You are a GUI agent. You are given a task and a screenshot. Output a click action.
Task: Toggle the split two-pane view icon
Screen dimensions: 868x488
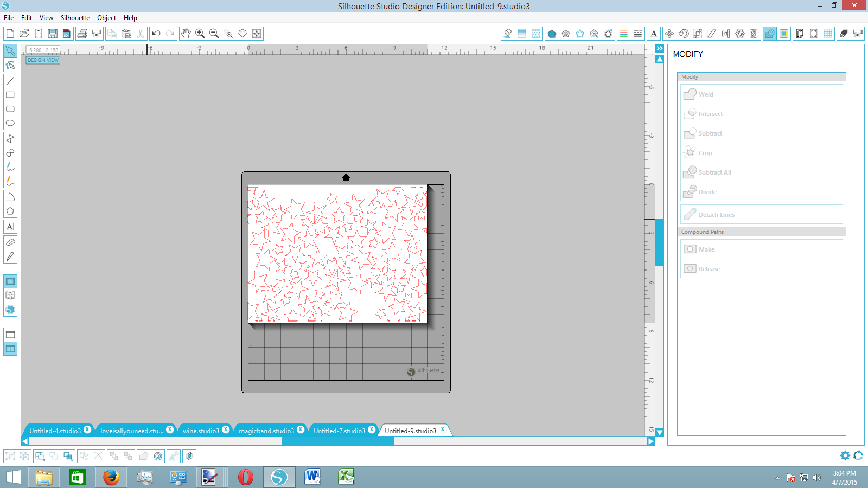click(x=10, y=349)
